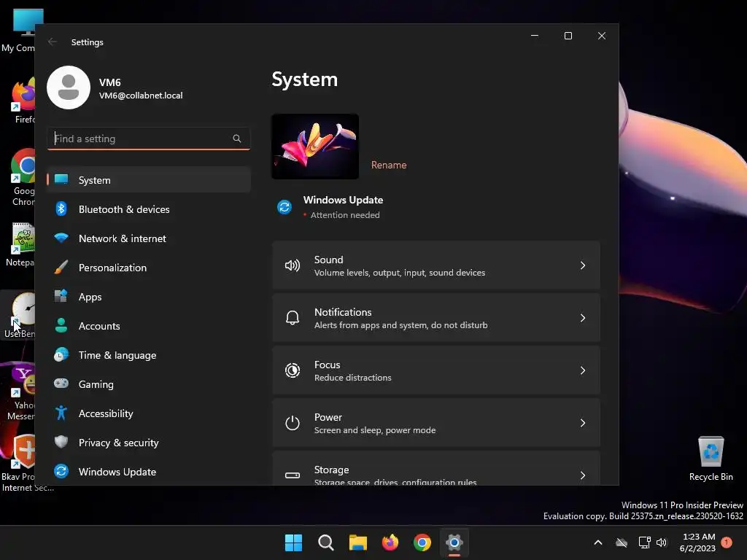Image resolution: width=747 pixels, height=560 pixels.
Task: Open Network & internet settings
Action: (x=149, y=238)
